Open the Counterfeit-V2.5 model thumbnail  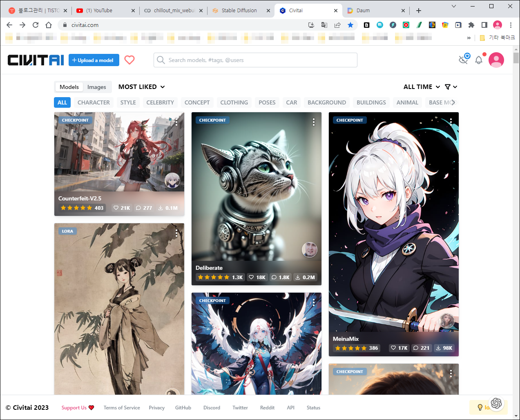point(119,152)
